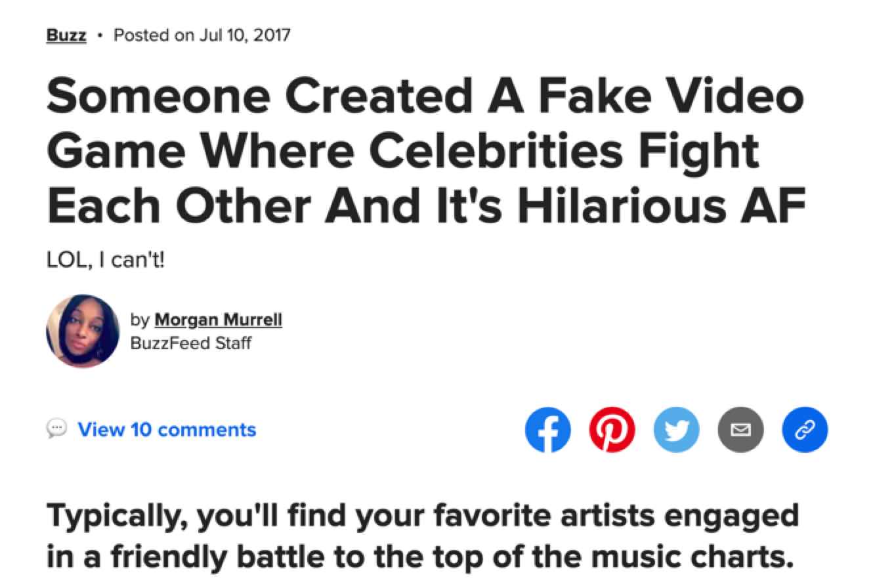Click the Jul 10, 2017 posted date
The height and width of the screenshot is (588, 894).
(x=201, y=35)
